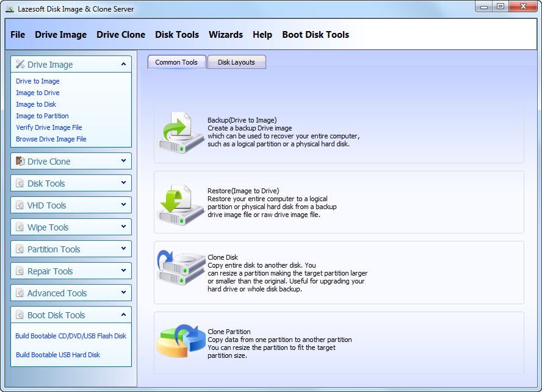Switch to the Disk Layouts tab
Viewport: 542px width, 392px height.
[236, 62]
